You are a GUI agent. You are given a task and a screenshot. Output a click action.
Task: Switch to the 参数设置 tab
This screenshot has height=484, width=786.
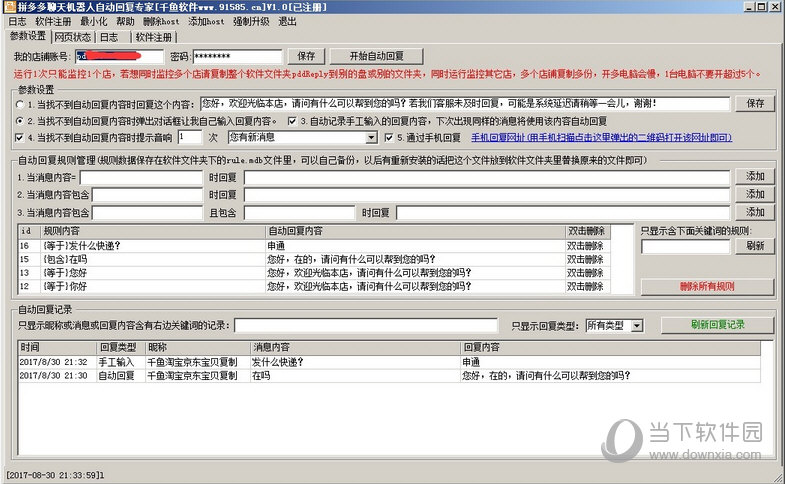click(28, 36)
